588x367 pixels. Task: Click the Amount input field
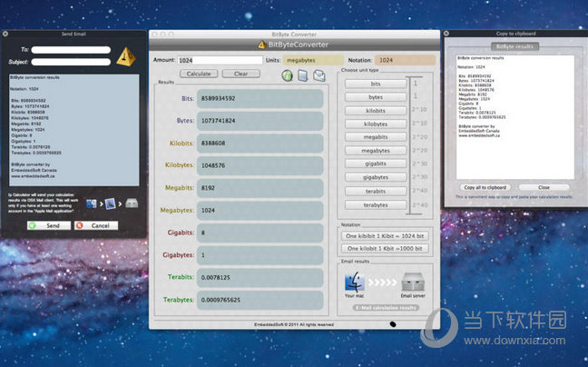click(x=220, y=60)
